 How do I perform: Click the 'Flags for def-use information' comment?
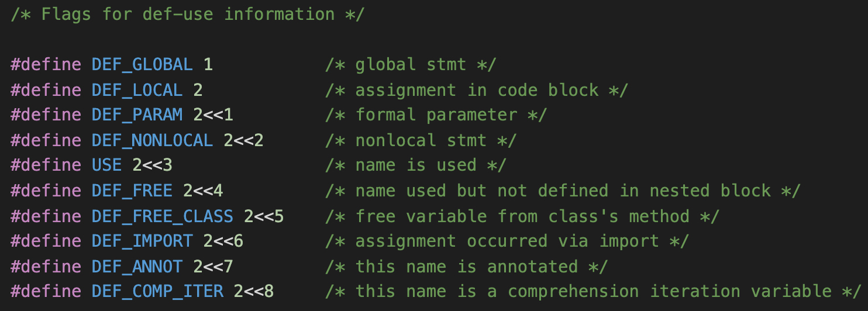click(x=187, y=14)
